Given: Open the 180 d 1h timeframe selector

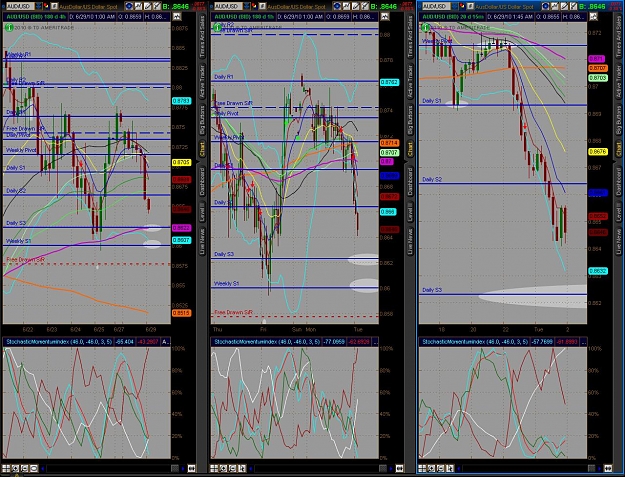Looking at the screenshot, I should [244, 17].
